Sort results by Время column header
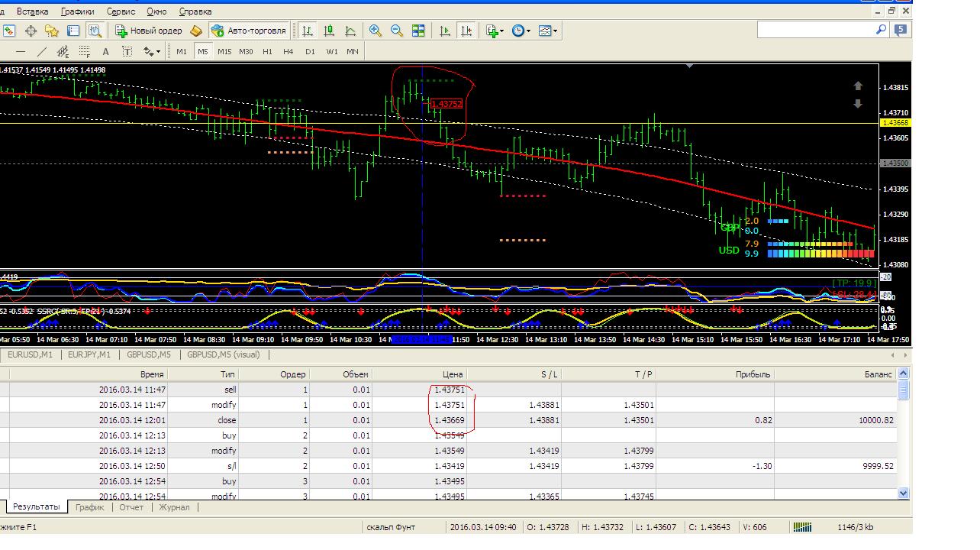Image resolution: width=980 pixels, height=550 pixels. click(x=89, y=374)
